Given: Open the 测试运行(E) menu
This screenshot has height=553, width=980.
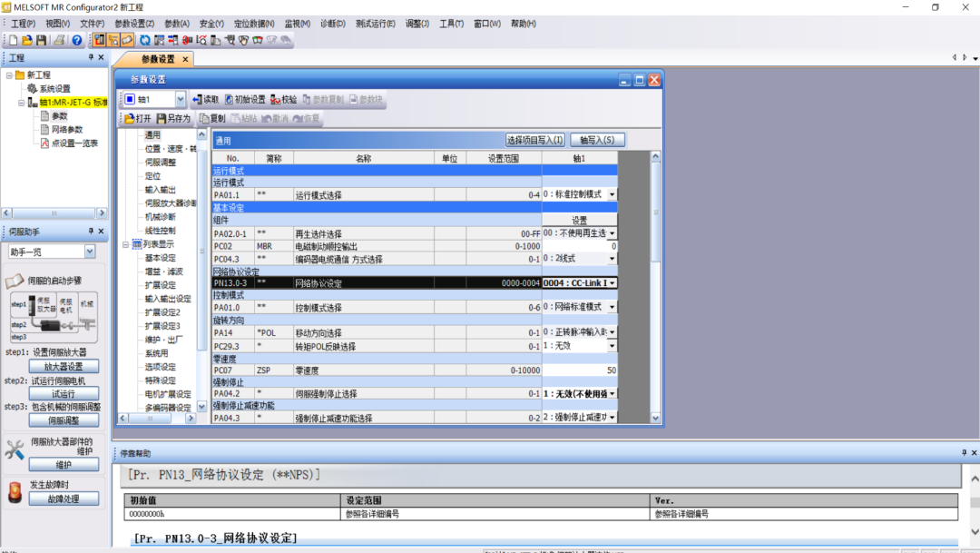Looking at the screenshot, I should 375,24.
